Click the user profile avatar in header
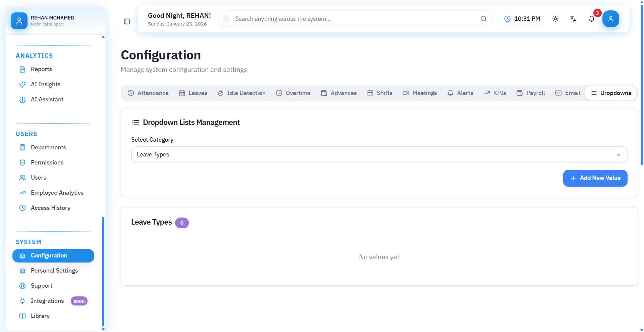The height and width of the screenshot is (332, 644). click(610, 19)
